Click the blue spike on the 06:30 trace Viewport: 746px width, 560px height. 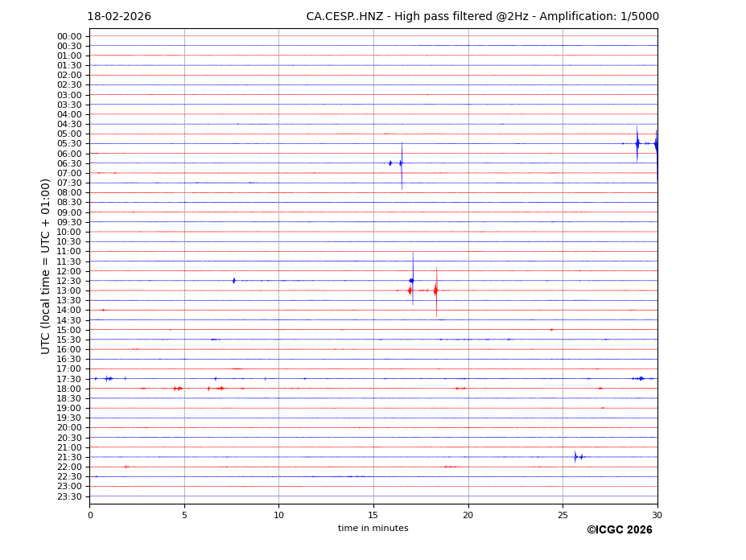pos(402,163)
